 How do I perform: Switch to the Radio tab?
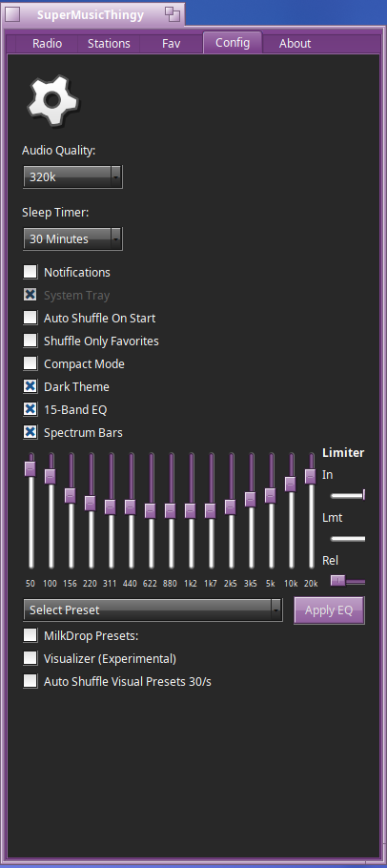pos(47,43)
